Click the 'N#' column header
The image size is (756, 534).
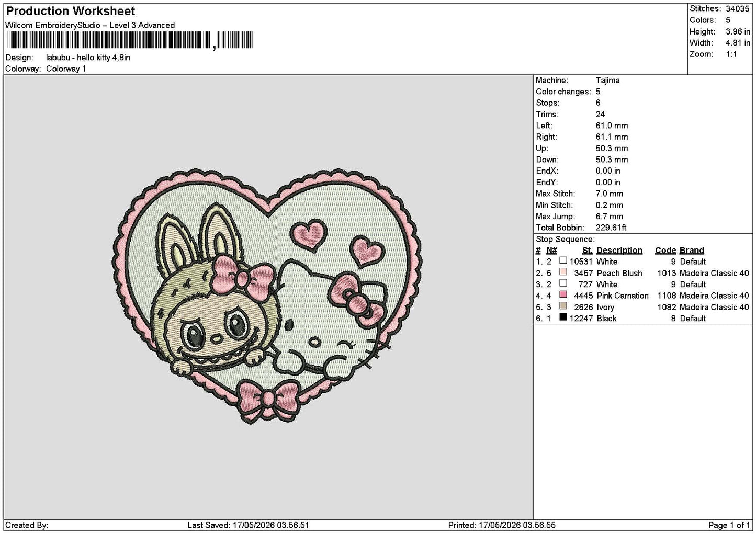click(x=551, y=251)
